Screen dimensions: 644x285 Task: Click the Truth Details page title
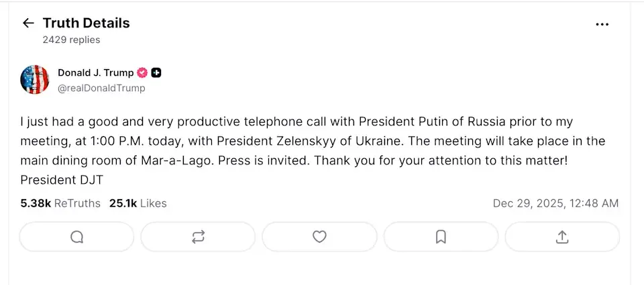86,23
